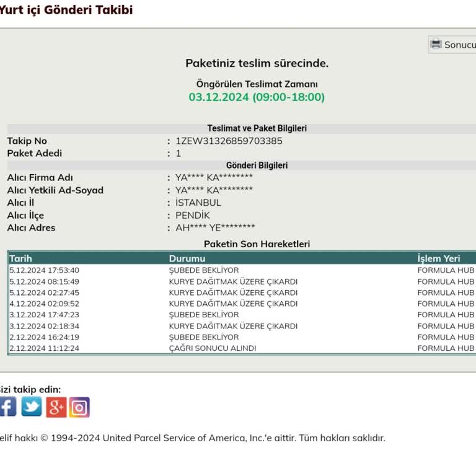Click KURYE DAĞITMAK status at 08:15:49
476x476 pixels.
(233, 282)
